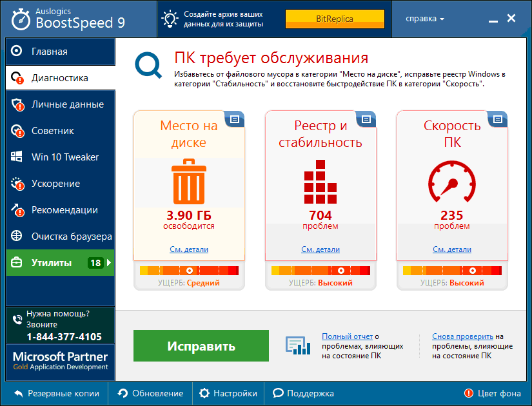The image size is (532, 406).
Task: Click the red registry blocks icon
Action: pyautogui.click(x=320, y=182)
